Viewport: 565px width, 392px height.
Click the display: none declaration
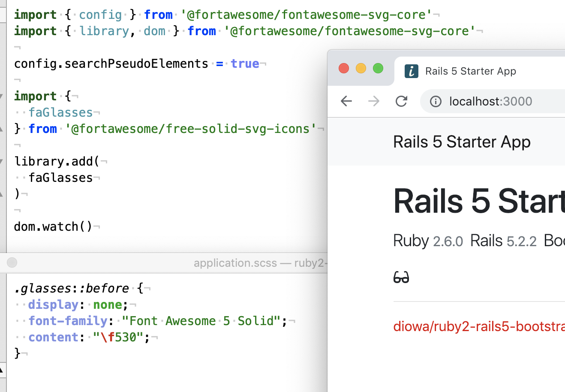click(x=78, y=305)
